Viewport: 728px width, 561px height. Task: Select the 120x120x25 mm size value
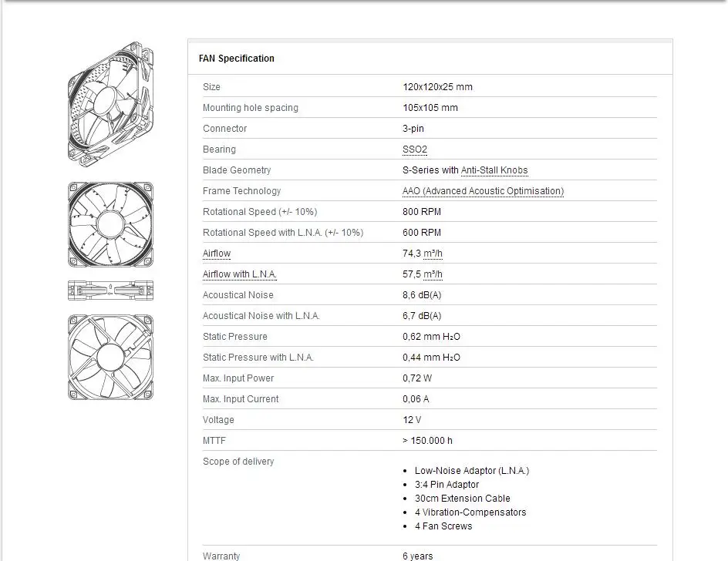437,87
